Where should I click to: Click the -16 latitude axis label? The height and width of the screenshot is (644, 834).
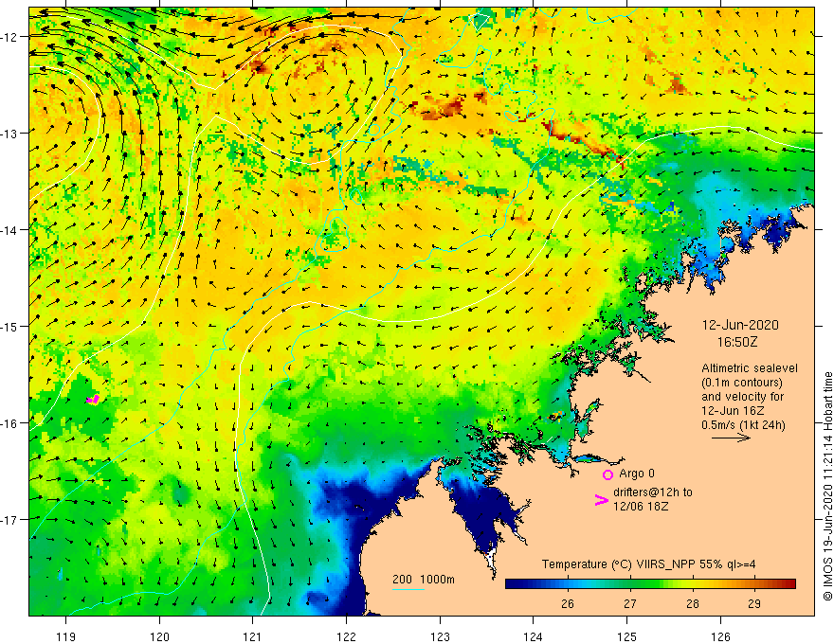click(x=9, y=423)
